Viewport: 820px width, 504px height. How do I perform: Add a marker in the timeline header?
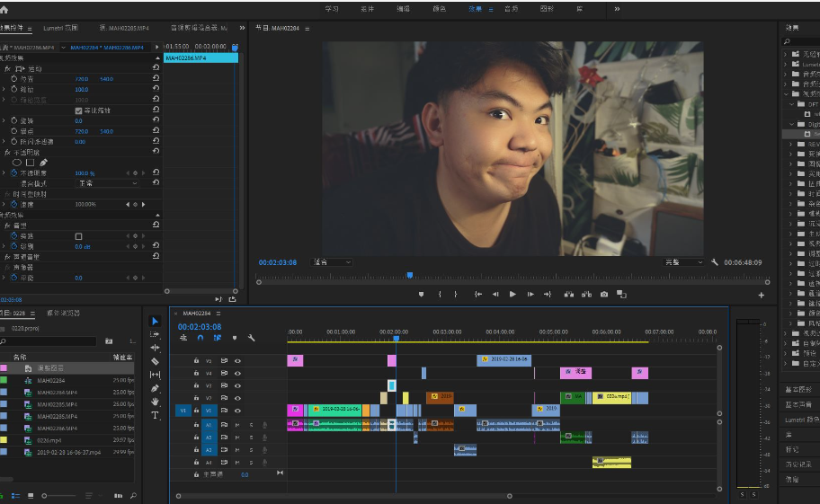pyautogui.click(x=235, y=338)
